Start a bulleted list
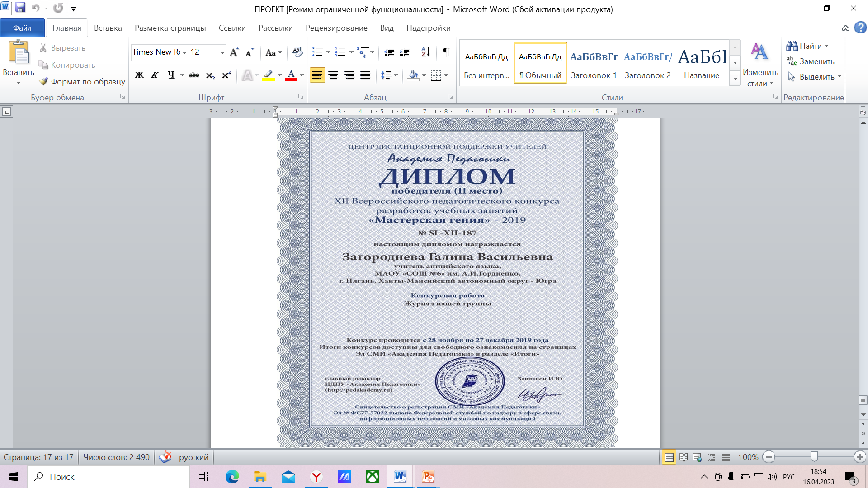The width and height of the screenshot is (868, 488). pyautogui.click(x=317, y=52)
